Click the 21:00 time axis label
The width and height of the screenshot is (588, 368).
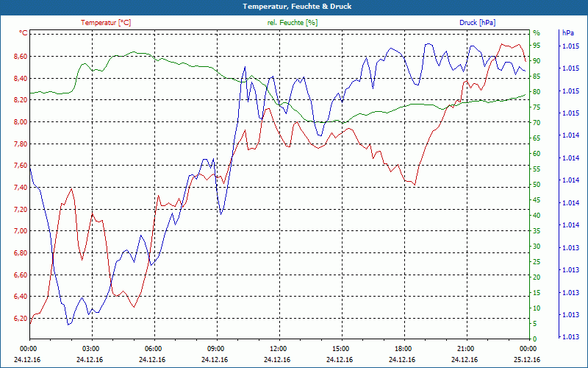465,348
